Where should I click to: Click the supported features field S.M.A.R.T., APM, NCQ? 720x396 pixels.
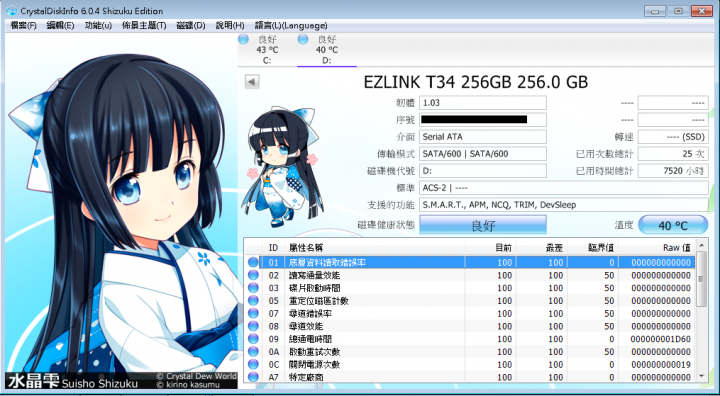pyautogui.click(x=564, y=204)
